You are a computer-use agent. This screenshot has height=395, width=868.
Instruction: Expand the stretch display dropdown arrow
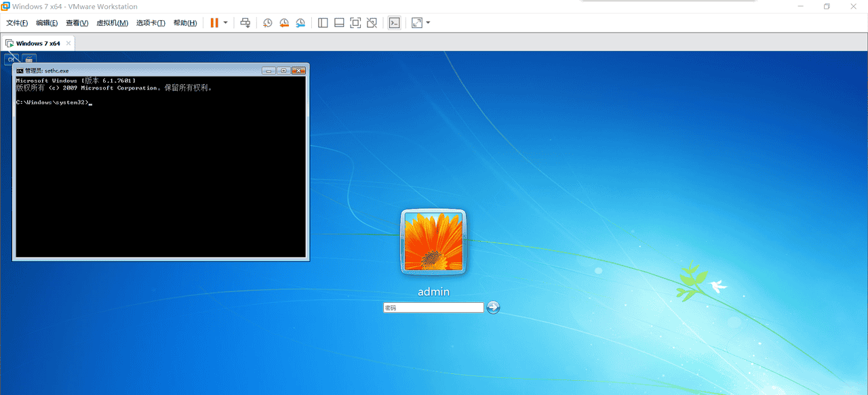click(x=428, y=22)
